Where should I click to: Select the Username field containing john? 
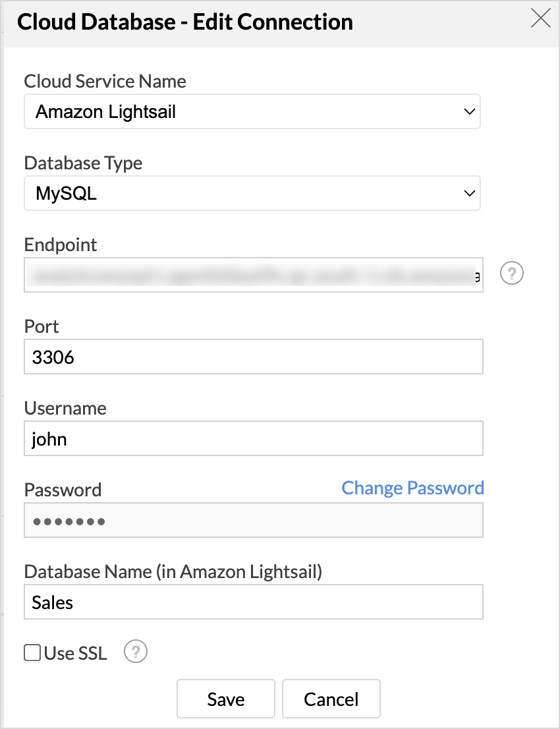254,438
